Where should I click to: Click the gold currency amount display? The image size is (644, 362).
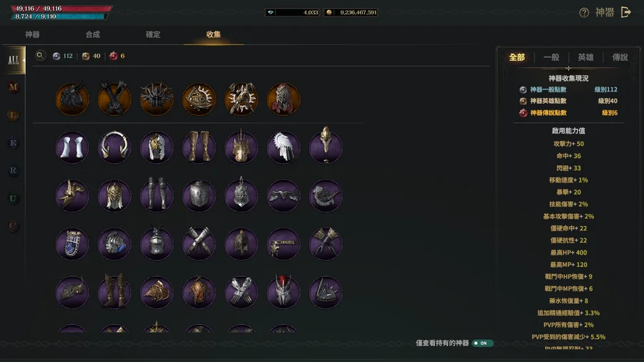351,12
